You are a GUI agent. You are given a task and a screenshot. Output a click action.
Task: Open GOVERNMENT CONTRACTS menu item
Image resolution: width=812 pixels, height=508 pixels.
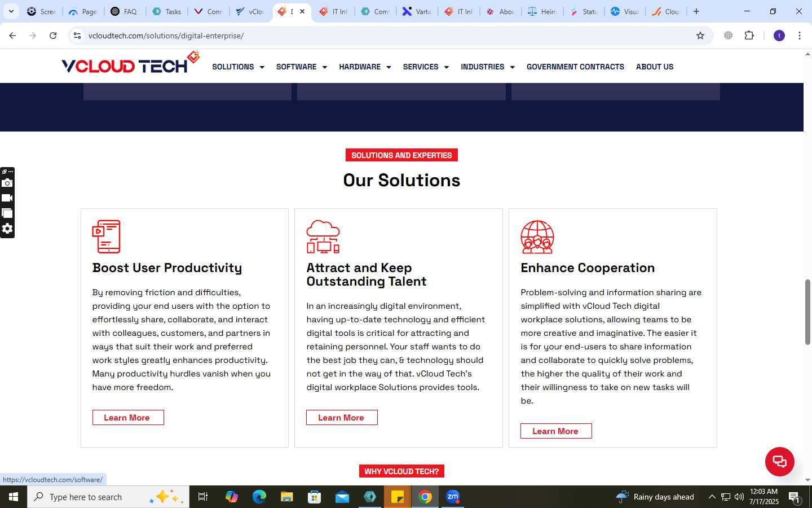tap(575, 67)
